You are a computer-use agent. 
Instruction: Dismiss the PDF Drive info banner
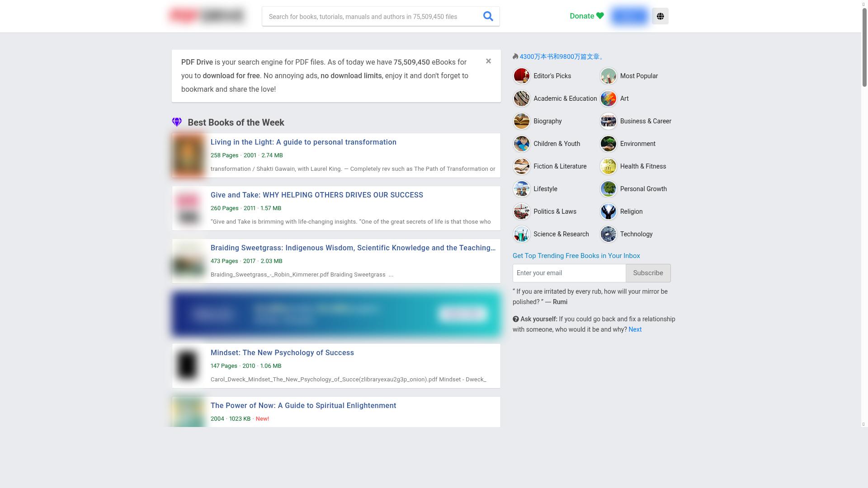tap(488, 61)
